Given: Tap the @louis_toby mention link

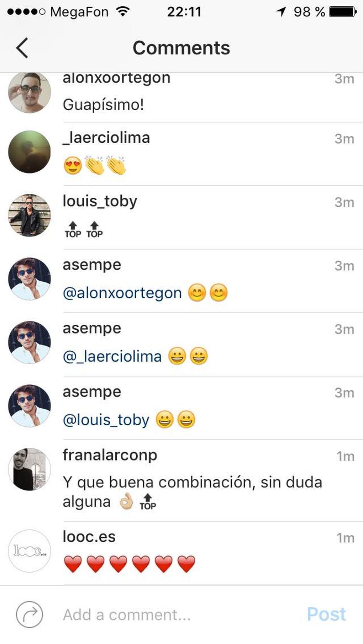Looking at the screenshot, I should 106,420.
